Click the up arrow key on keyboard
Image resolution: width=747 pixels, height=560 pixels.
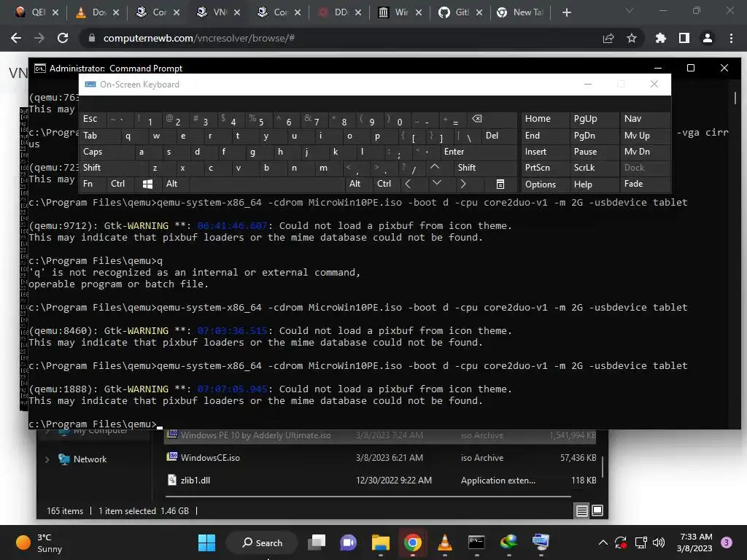point(435,167)
